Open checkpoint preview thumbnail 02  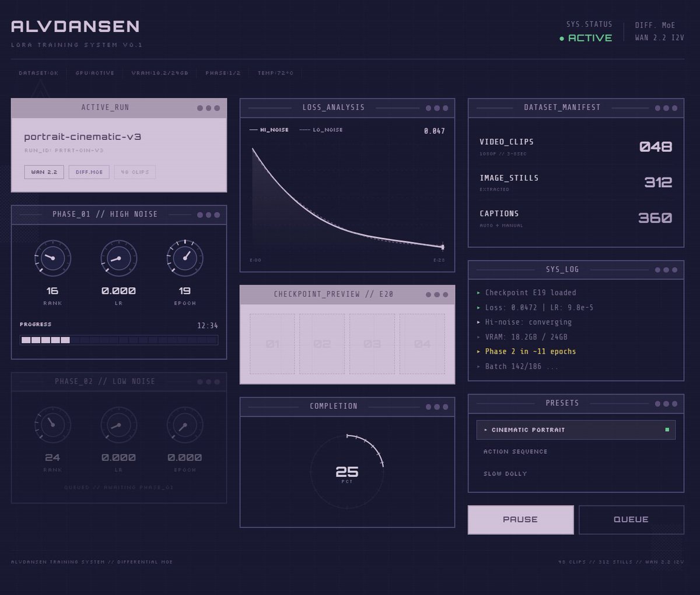322,344
